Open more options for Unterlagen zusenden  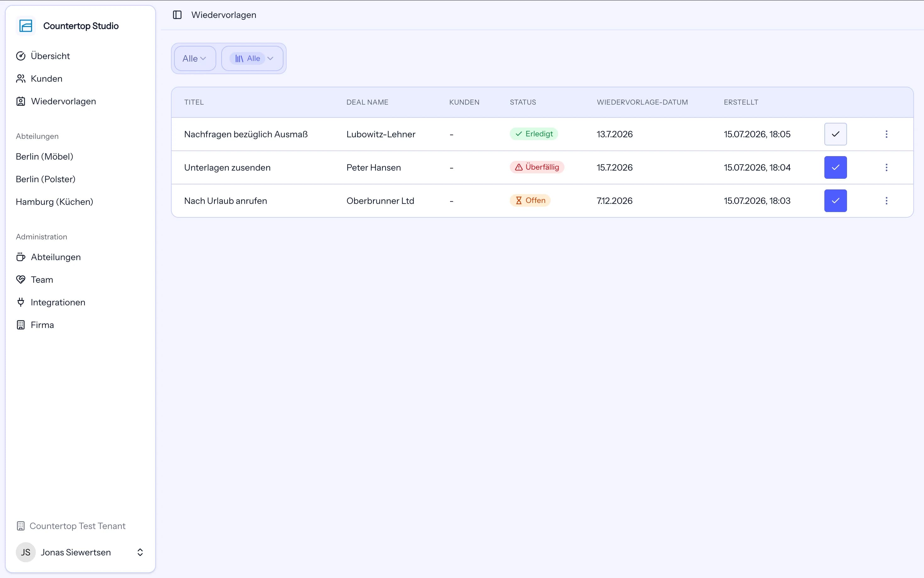[887, 167]
